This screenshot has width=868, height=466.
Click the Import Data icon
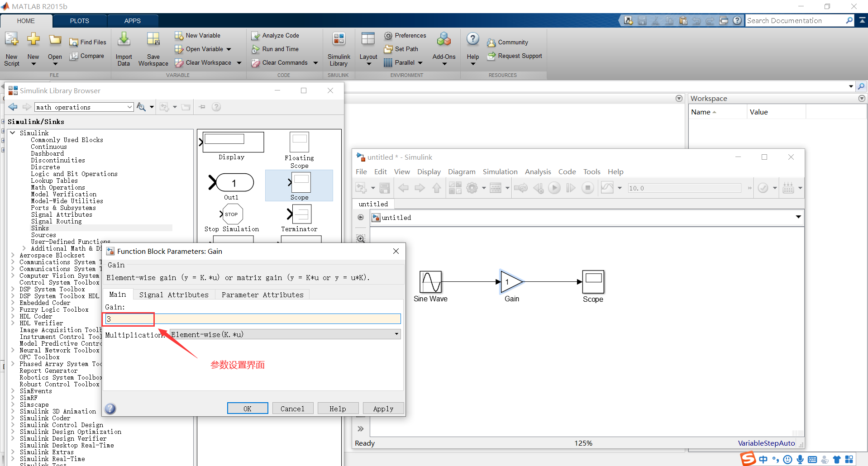pyautogui.click(x=124, y=49)
